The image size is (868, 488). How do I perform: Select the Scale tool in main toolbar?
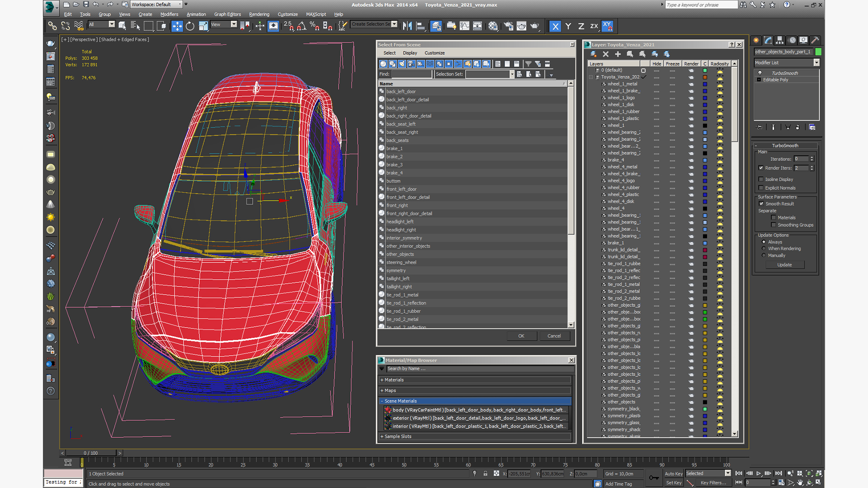tap(203, 26)
